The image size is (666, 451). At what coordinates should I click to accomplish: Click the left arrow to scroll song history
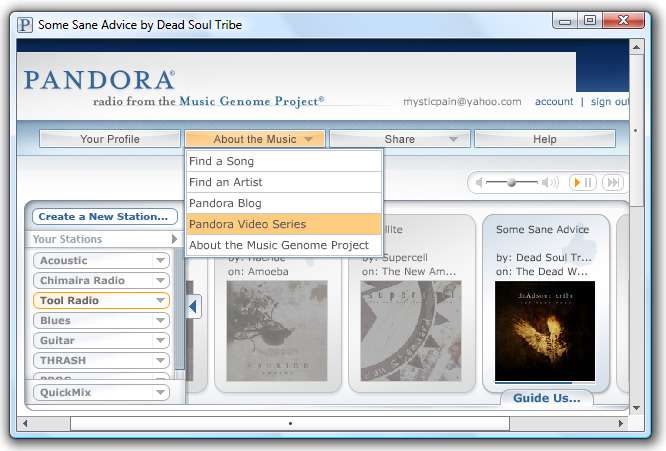pyautogui.click(x=194, y=307)
